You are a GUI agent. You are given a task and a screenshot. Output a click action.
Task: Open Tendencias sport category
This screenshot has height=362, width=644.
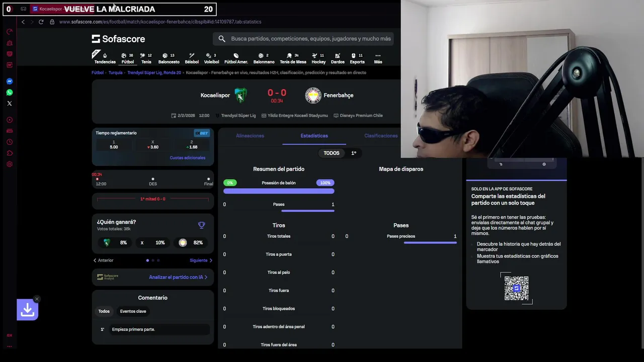coord(105,58)
